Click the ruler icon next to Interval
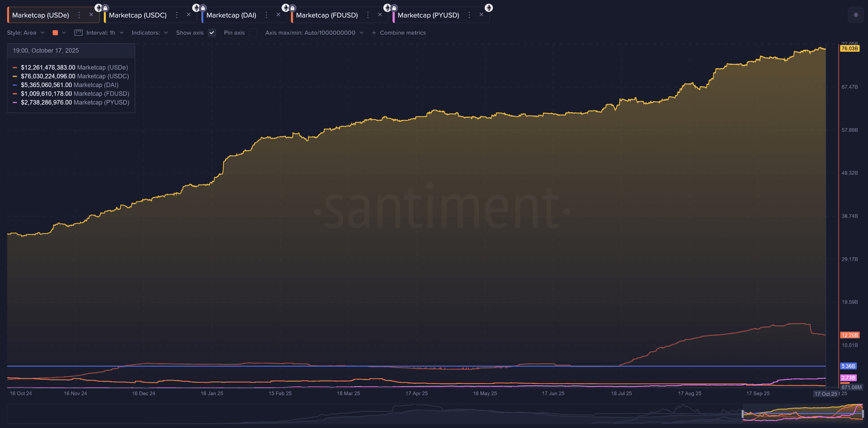The height and width of the screenshot is (428, 868). pos(79,33)
